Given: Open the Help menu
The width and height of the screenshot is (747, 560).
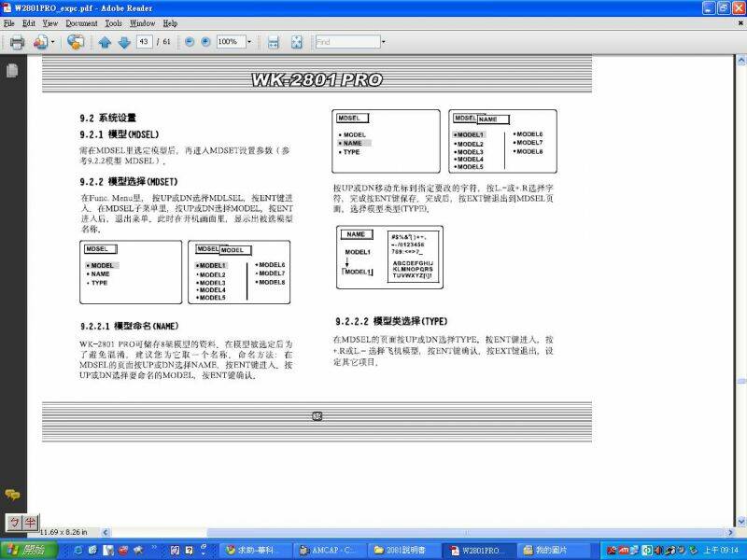Looking at the screenshot, I should [x=170, y=22].
